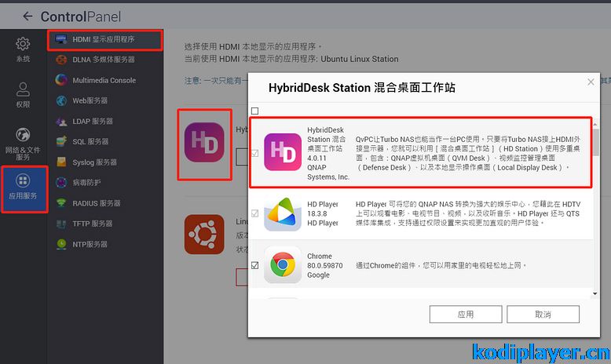
Task: Click the scrollbar down arrow in app list
Action: tap(595, 294)
